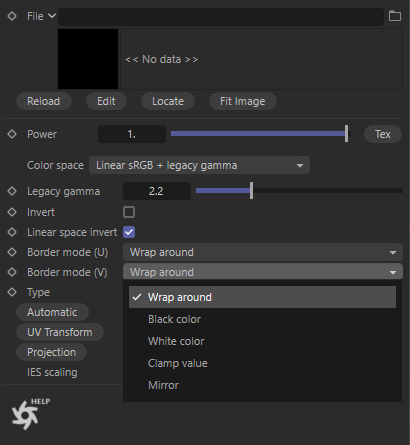Open the file browser folder icon

pos(395,16)
